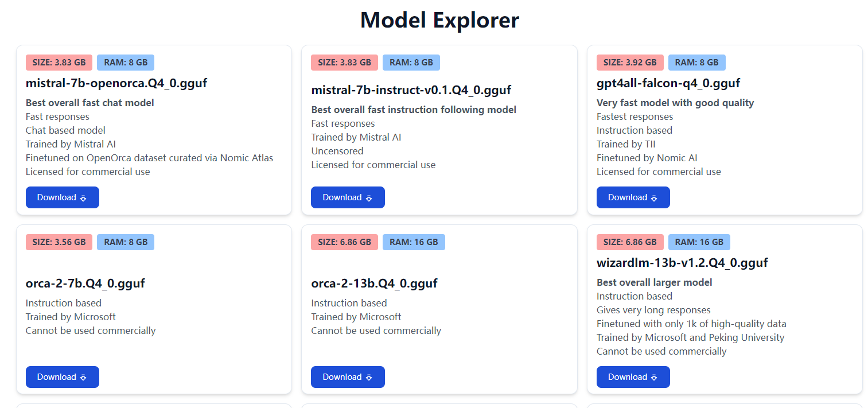Click RAM: 8 GB badge on mistral-7b-instruct card
The width and height of the screenshot is (868, 408).
411,63
